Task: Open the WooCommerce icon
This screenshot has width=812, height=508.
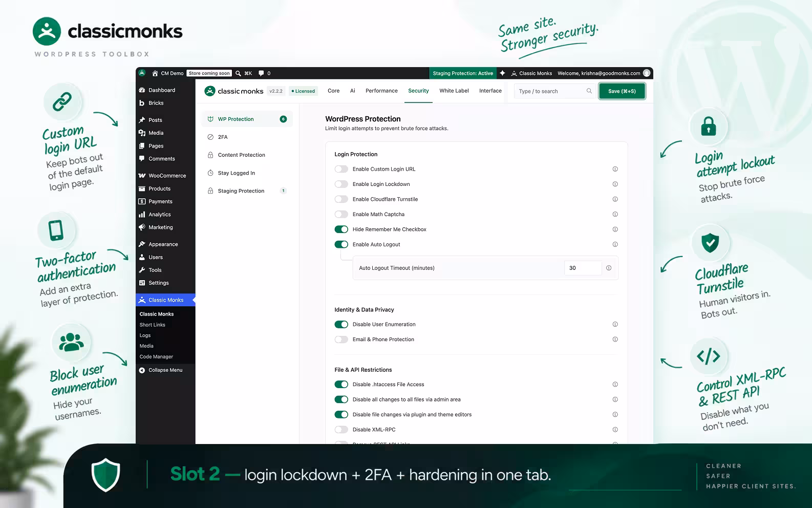Action: [x=142, y=176]
